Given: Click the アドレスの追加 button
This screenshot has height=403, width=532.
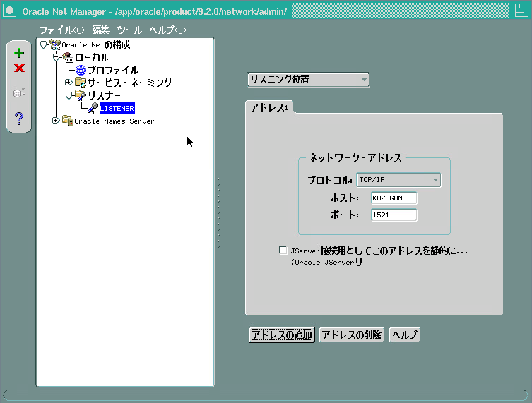Looking at the screenshot, I should [x=282, y=335].
